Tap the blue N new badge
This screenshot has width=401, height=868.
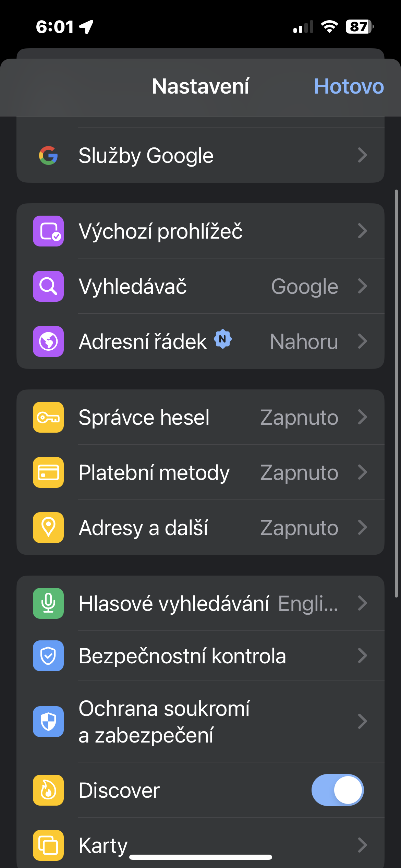tap(223, 339)
